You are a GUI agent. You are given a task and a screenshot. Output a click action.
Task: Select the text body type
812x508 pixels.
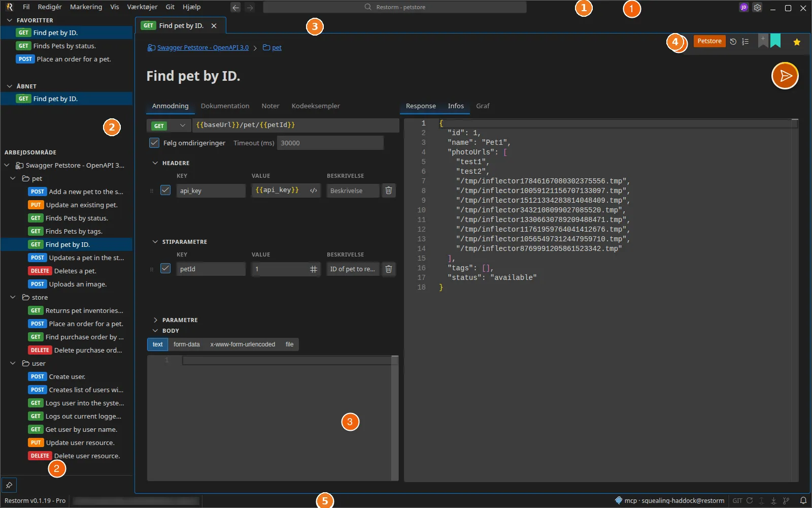pos(158,344)
